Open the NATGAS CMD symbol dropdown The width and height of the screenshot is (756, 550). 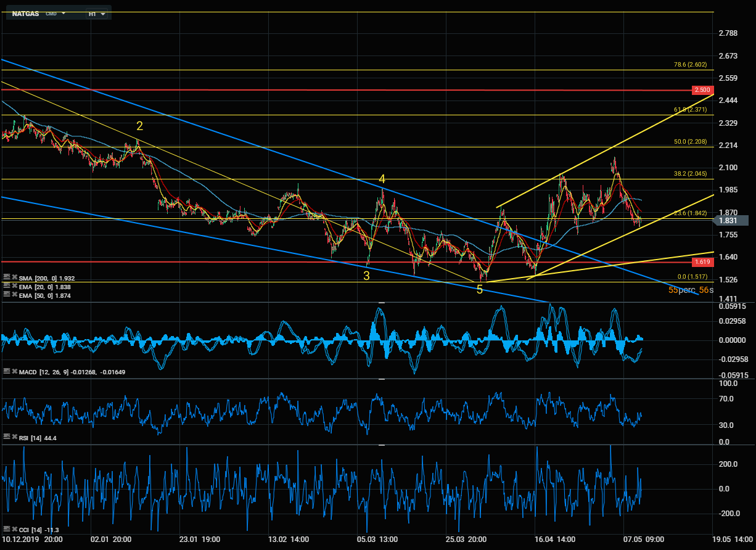64,13
